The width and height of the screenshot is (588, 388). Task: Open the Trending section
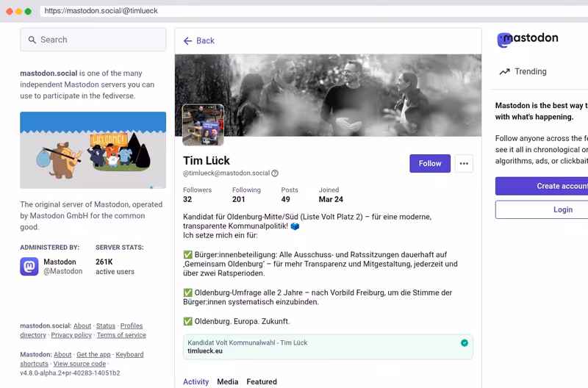click(x=523, y=71)
